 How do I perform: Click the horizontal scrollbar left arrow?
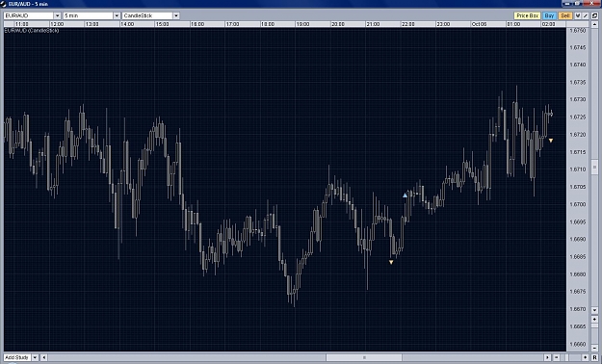[x=43, y=357]
